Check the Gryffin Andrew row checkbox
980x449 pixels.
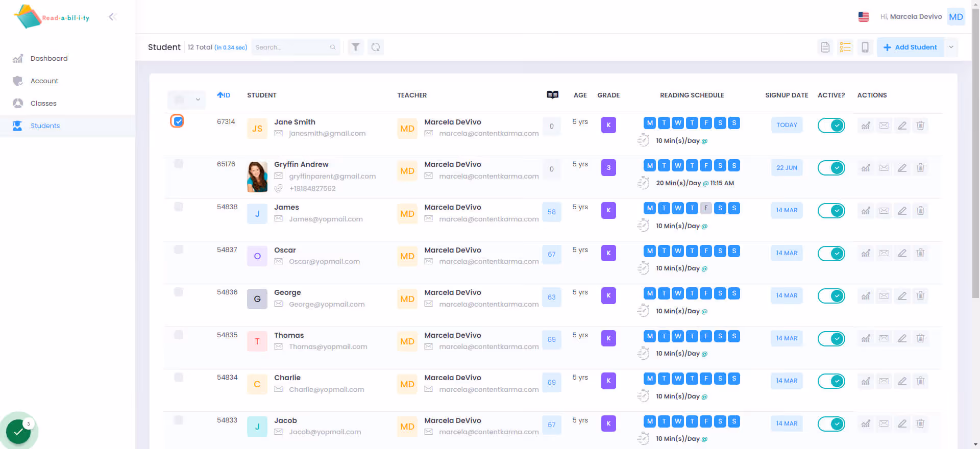(179, 164)
